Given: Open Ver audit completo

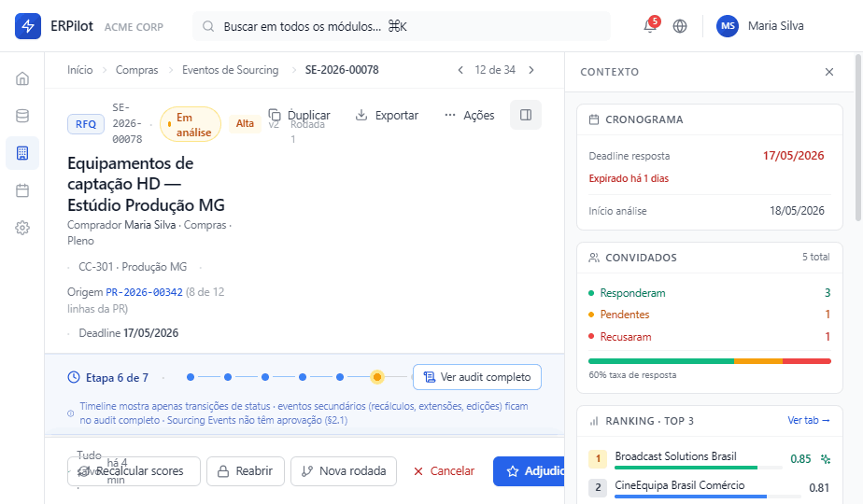Looking at the screenshot, I should pos(477,377).
